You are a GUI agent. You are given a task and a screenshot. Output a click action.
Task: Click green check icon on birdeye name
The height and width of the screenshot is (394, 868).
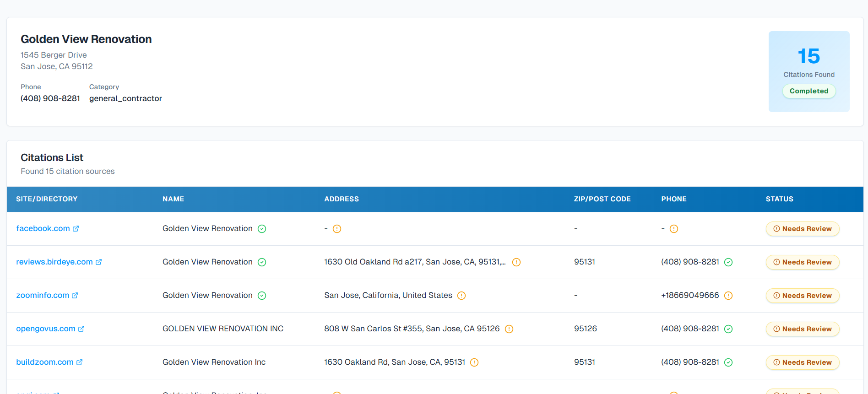tap(262, 262)
